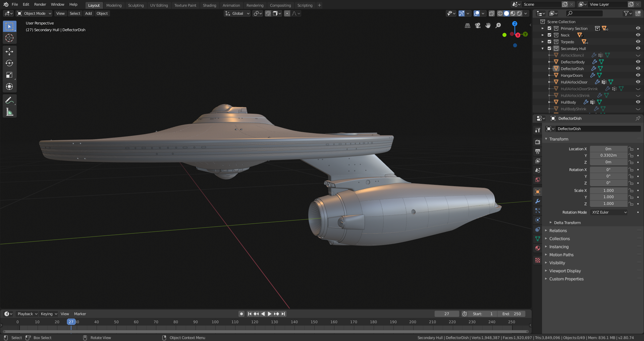The height and width of the screenshot is (341, 644).
Task: Click the Location Y value field
Action: [608, 156]
